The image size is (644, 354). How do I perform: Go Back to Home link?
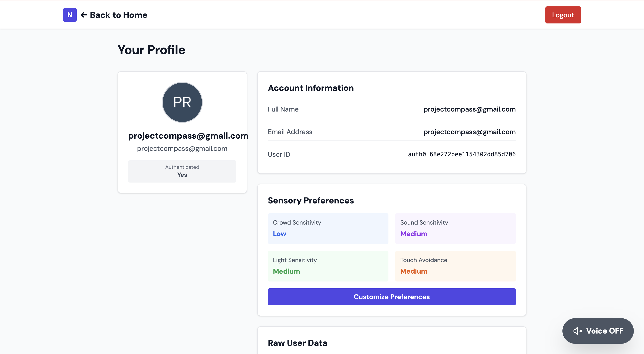click(x=118, y=15)
